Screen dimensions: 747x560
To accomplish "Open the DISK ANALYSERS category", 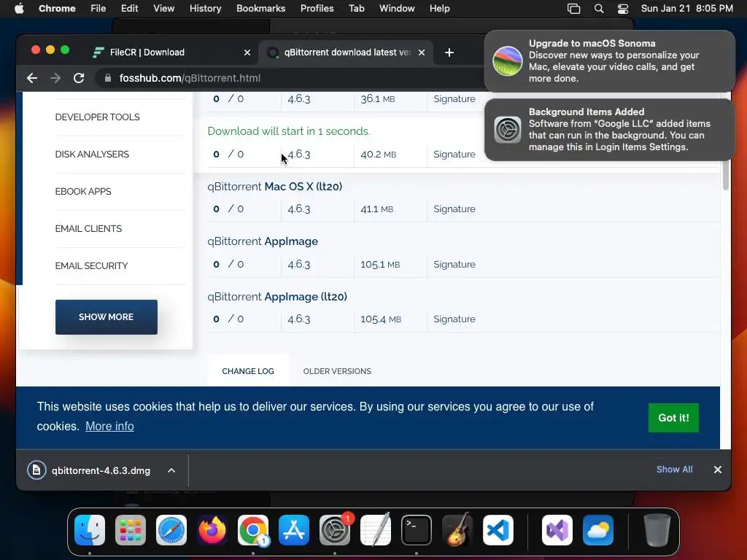I will (x=92, y=155).
